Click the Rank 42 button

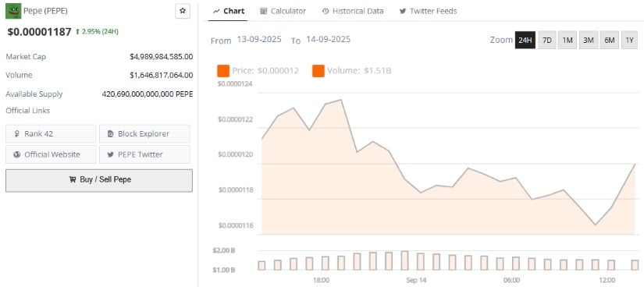point(51,134)
